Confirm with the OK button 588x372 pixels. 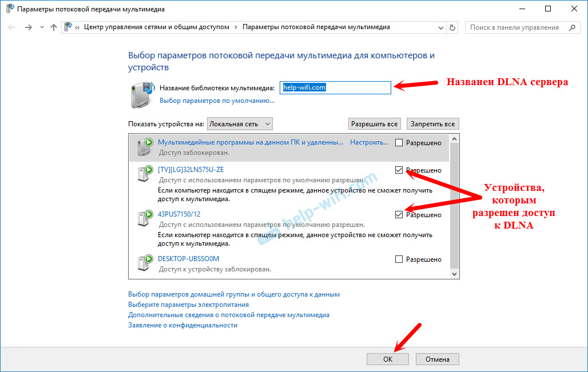388,359
